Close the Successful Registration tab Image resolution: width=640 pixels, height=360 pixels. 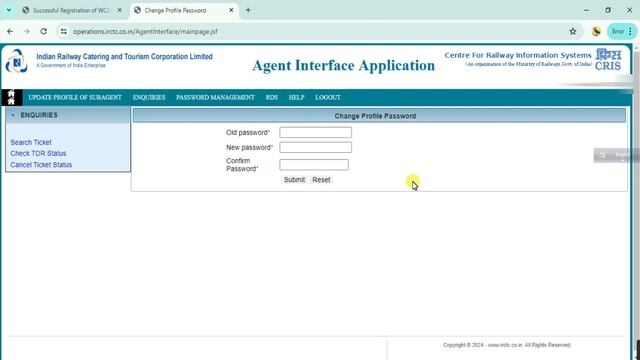click(x=120, y=10)
